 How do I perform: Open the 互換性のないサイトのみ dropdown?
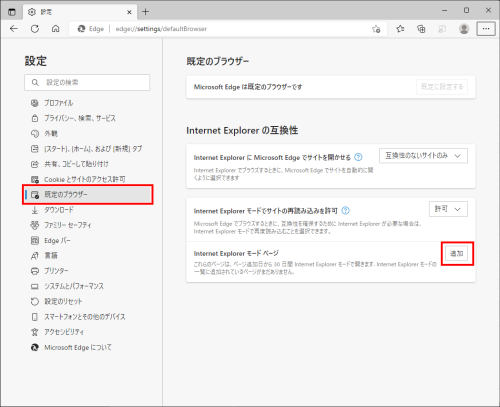(423, 156)
